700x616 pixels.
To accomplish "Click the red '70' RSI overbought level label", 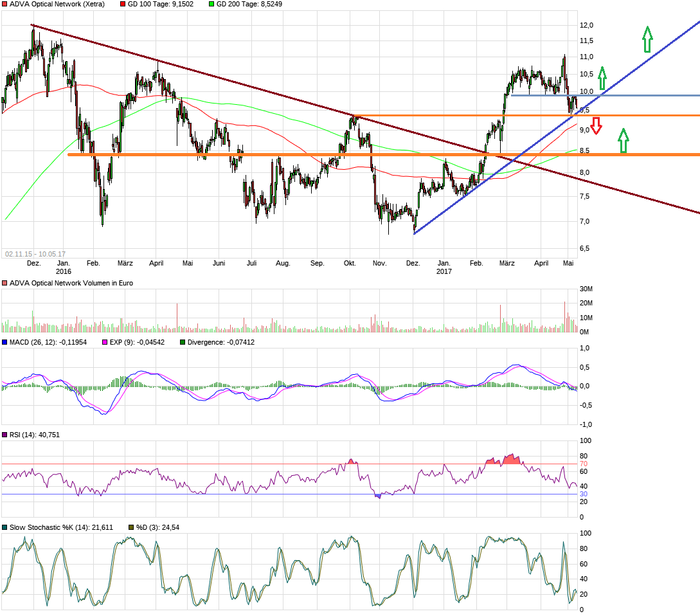I will coord(584,464).
